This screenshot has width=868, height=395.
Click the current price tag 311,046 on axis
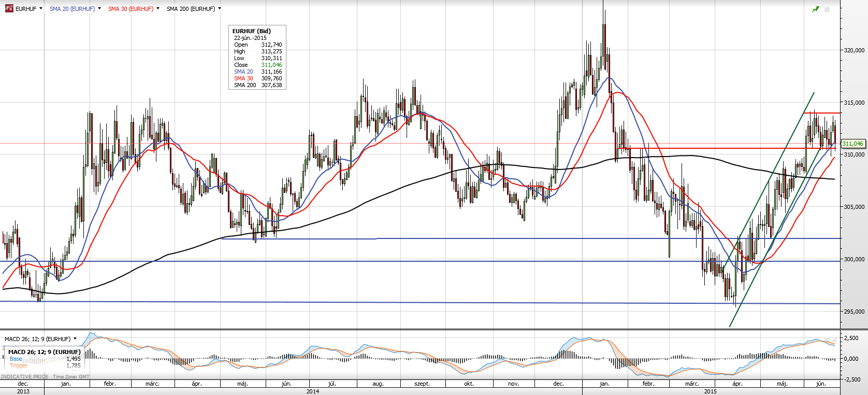pos(853,144)
